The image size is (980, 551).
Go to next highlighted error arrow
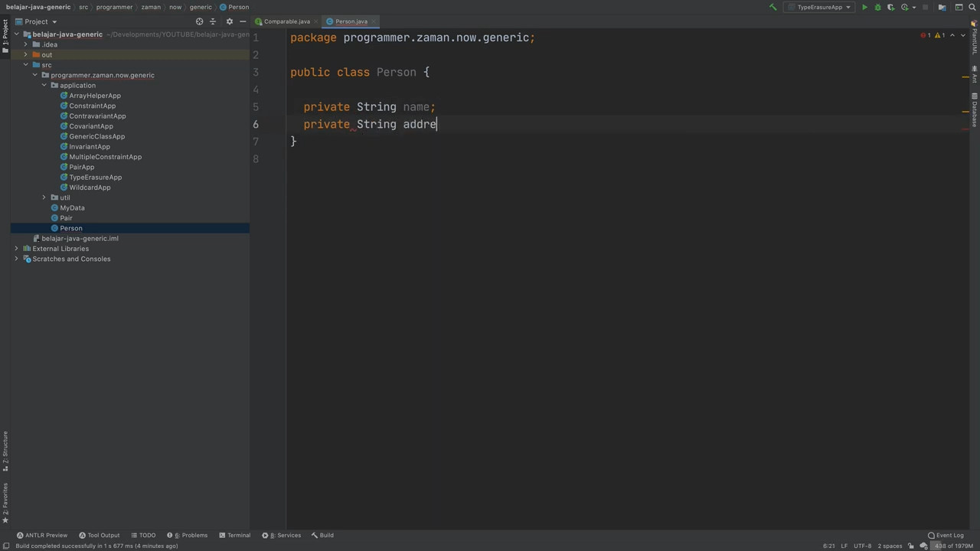coord(963,35)
